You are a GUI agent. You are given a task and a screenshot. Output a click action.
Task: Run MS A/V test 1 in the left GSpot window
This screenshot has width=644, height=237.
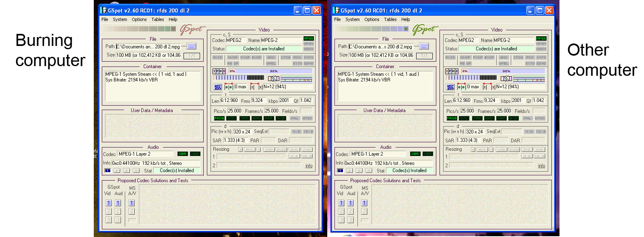point(132,203)
